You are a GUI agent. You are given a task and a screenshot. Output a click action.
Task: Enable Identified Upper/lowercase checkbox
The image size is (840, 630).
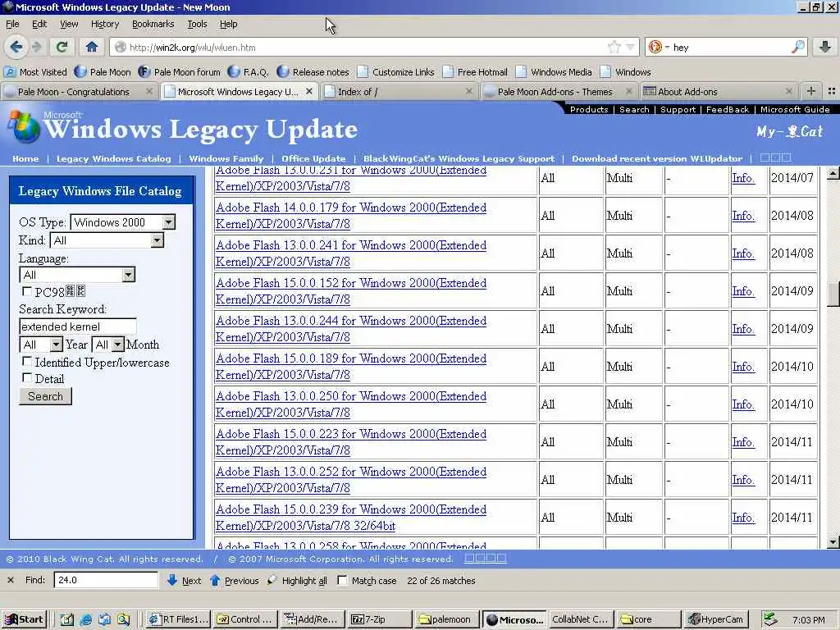[x=27, y=362]
